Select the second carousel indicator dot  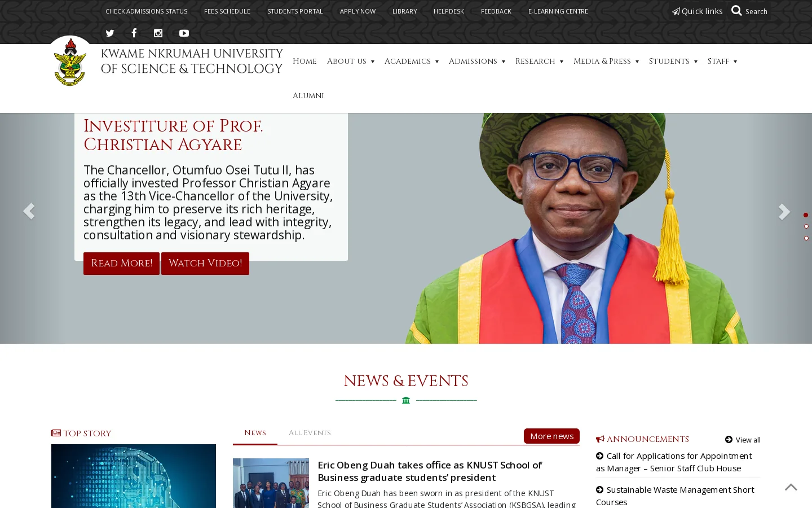point(806,226)
